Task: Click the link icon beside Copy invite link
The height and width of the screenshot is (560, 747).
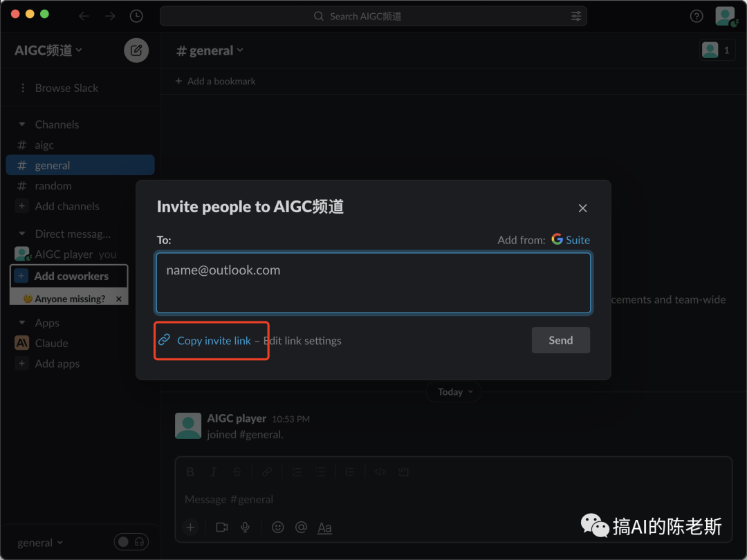Action: 165,339
